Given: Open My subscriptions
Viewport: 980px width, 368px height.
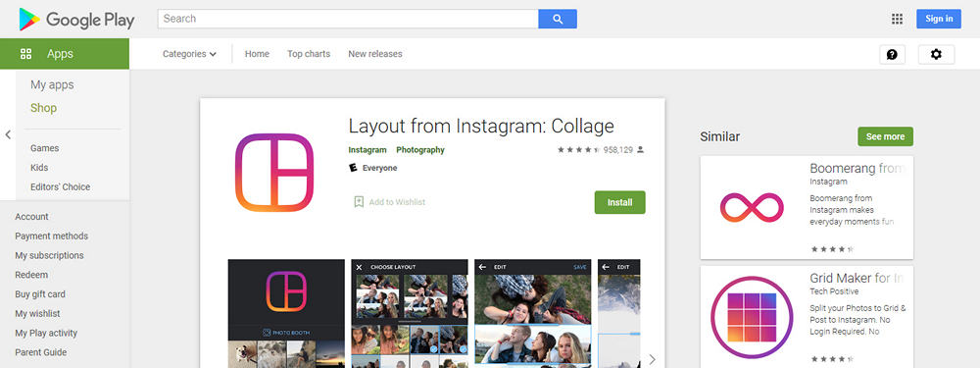Looking at the screenshot, I should (49, 255).
